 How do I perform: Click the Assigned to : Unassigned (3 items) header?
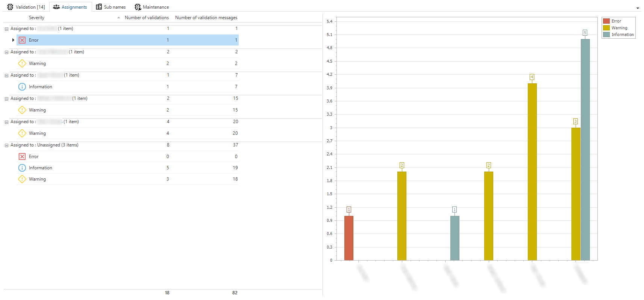coord(44,145)
